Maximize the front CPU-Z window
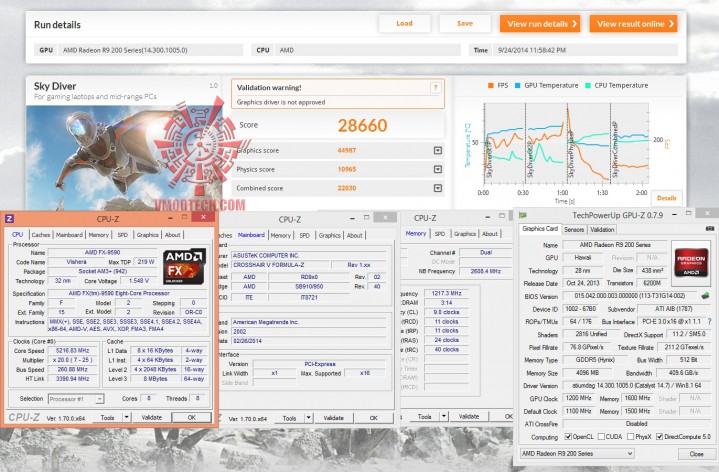This screenshot has width=719, height=472. [x=184, y=217]
